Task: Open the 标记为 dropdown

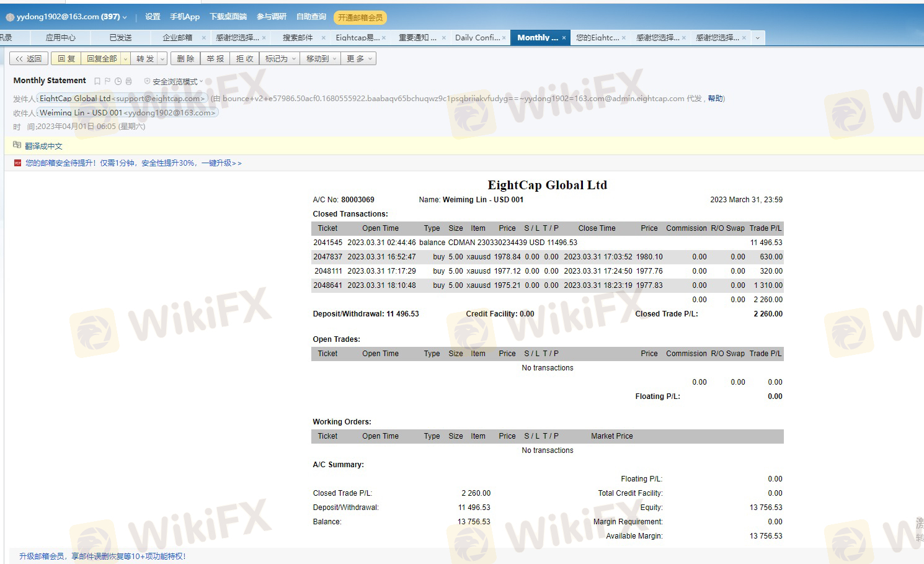Action: click(280, 59)
